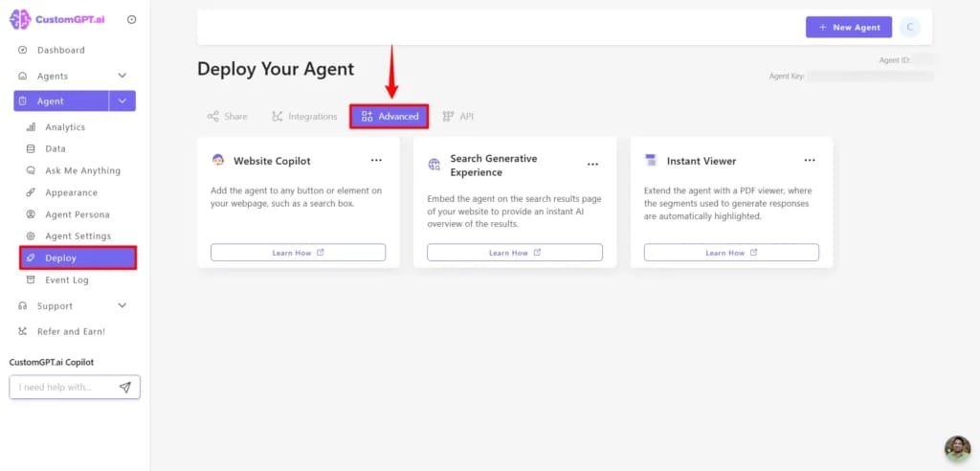Screen dimensions: 980x471
Task: Open Agent Persona page
Action: pos(78,214)
